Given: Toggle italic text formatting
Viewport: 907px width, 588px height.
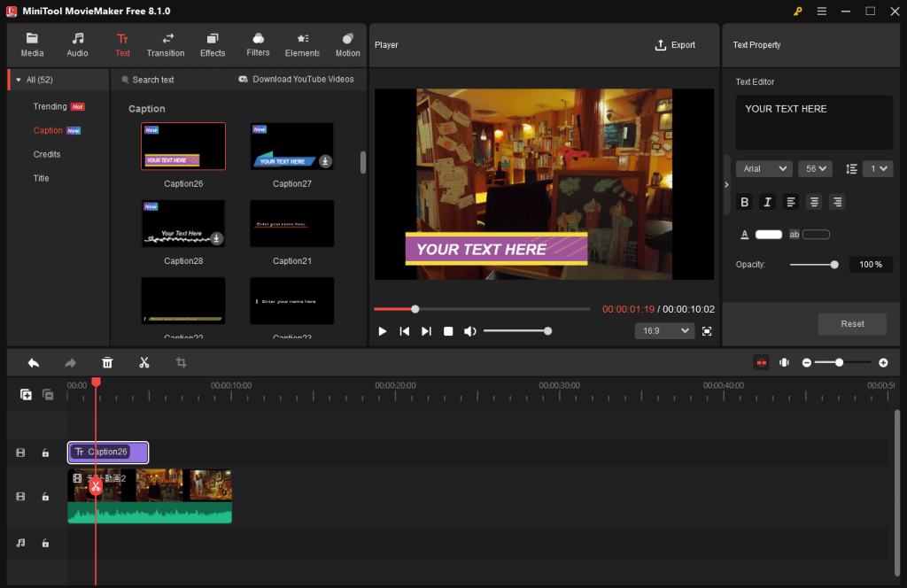Looking at the screenshot, I should click(767, 202).
